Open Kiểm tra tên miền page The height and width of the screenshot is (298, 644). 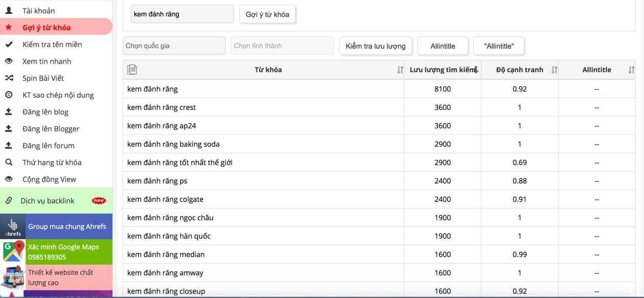tap(56, 44)
